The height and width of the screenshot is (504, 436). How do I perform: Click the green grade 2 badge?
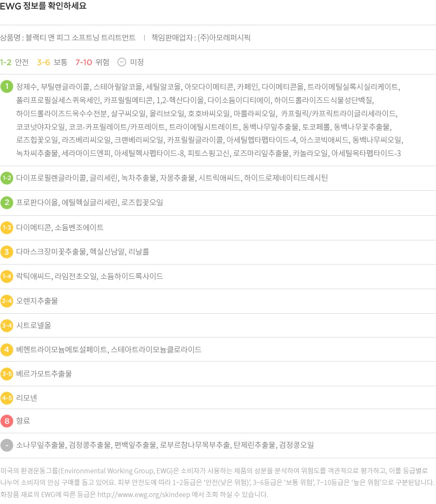[7, 202]
